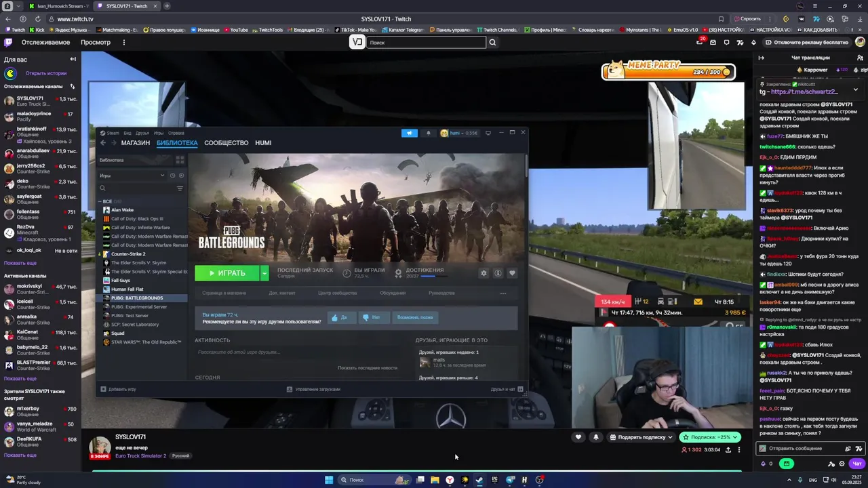Click ready-to-play filter icon in Steam library
The width and height of the screenshot is (868, 488).
[x=181, y=176]
